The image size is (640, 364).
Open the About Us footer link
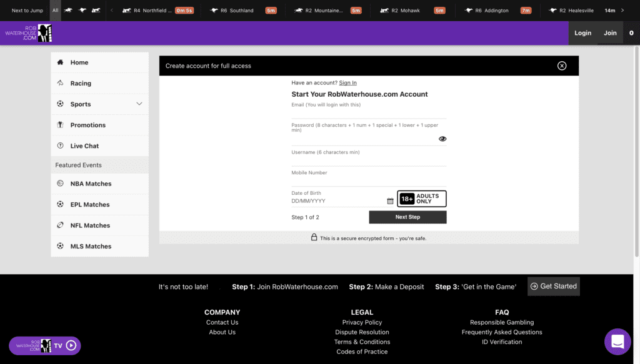pyautogui.click(x=222, y=332)
